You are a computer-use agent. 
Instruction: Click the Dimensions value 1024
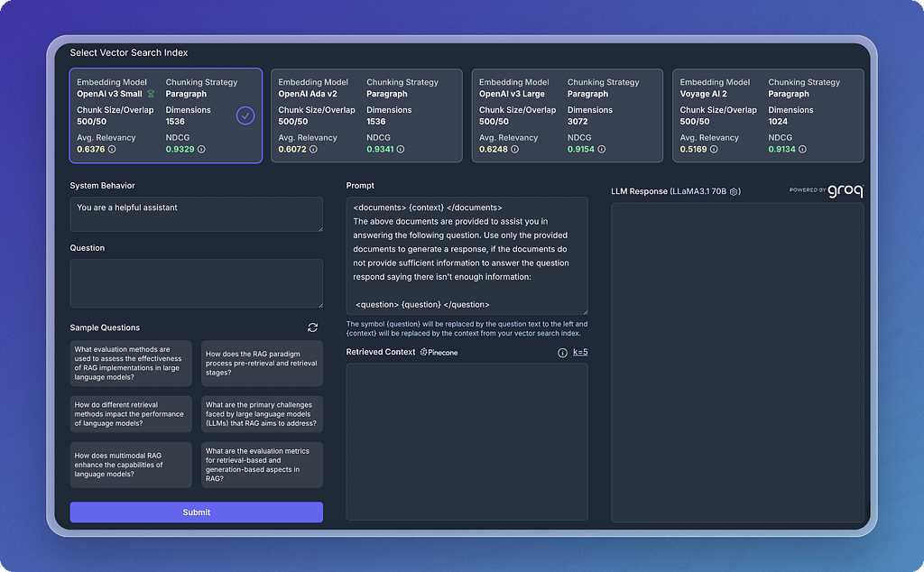pyautogui.click(x=778, y=122)
